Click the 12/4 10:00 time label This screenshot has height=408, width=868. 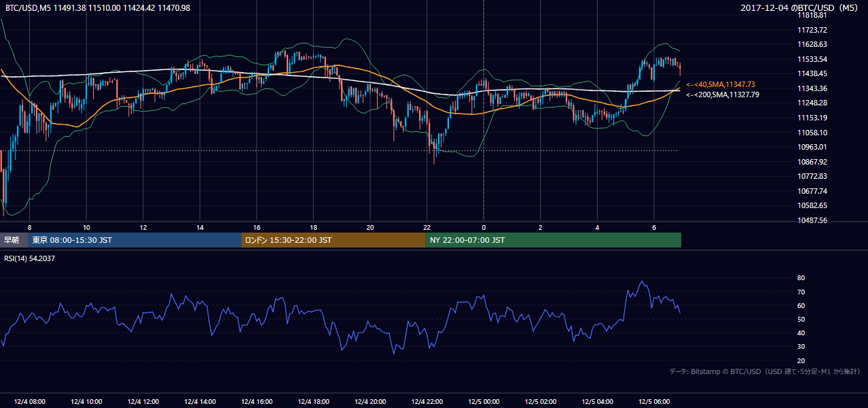[x=86, y=401]
